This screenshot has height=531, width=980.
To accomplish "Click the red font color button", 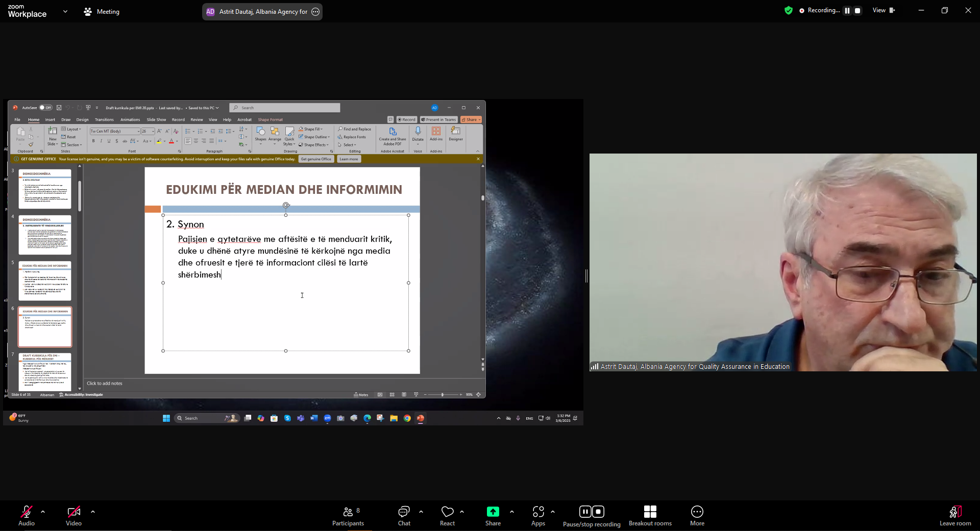I will point(171,141).
